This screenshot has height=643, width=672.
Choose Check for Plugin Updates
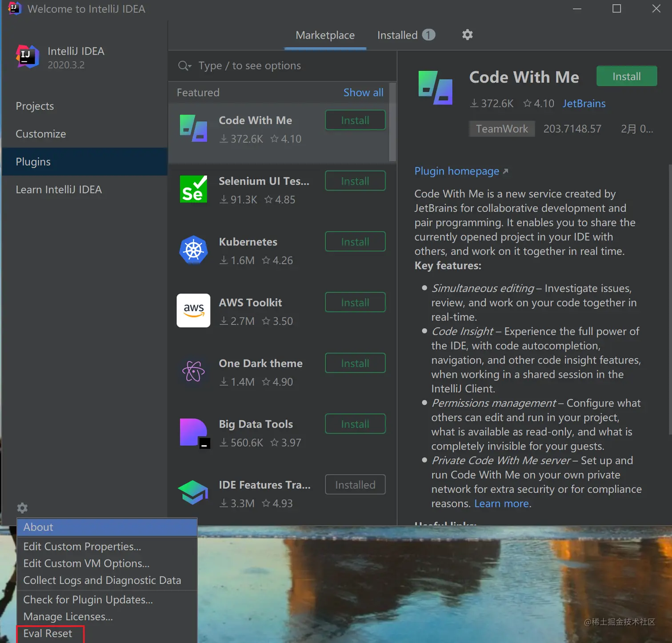(x=107, y=600)
